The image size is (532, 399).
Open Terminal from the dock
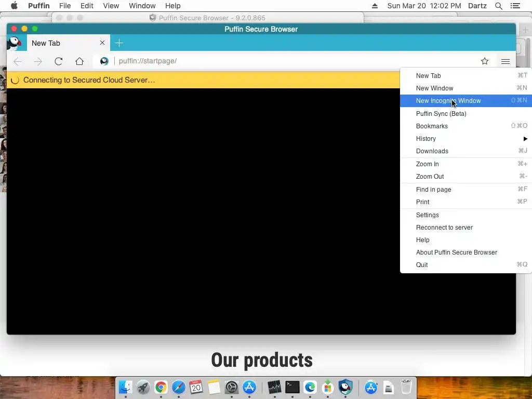click(x=292, y=387)
